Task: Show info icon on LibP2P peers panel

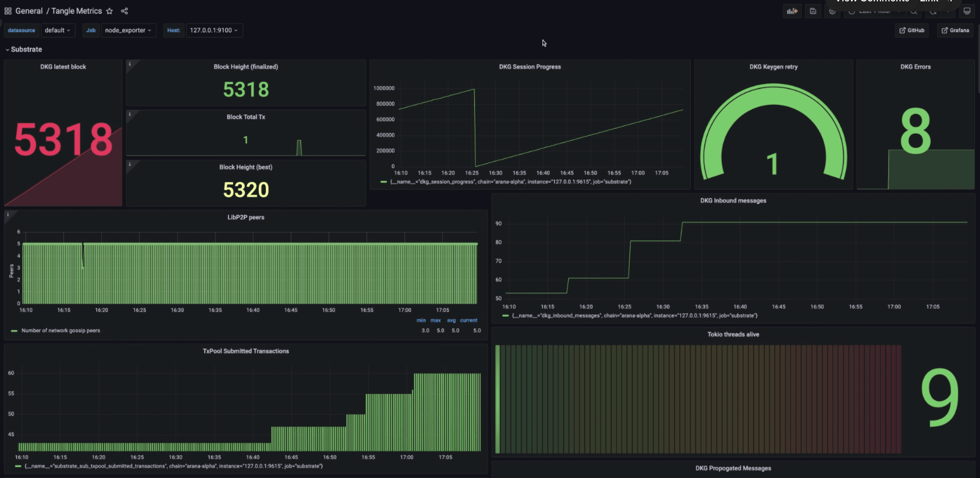Action: click(x=8, y=215)
